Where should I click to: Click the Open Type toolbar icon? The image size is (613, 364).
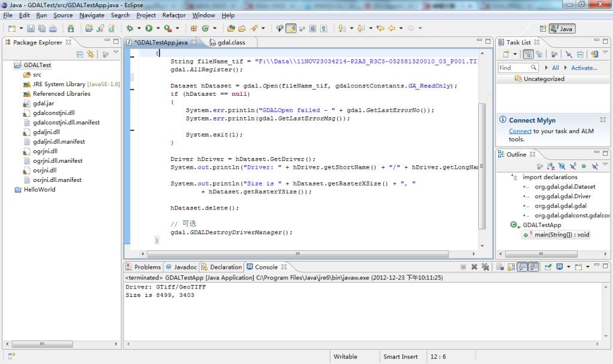coord(231,28)
